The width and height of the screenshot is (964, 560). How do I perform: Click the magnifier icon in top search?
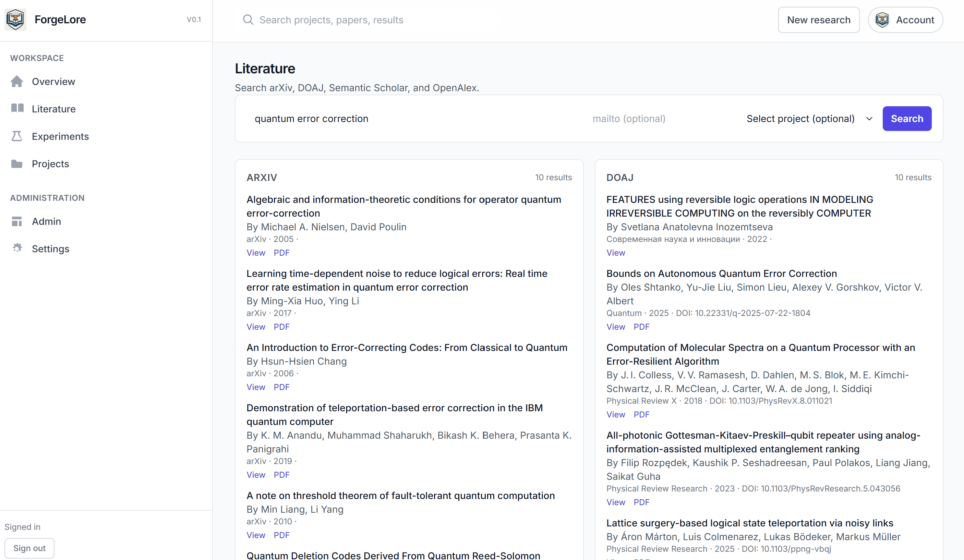tap(248, 20)
